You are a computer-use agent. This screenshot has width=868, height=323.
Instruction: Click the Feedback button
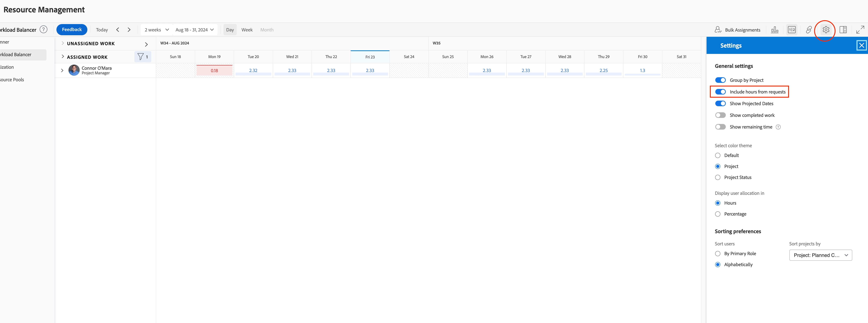72,30
